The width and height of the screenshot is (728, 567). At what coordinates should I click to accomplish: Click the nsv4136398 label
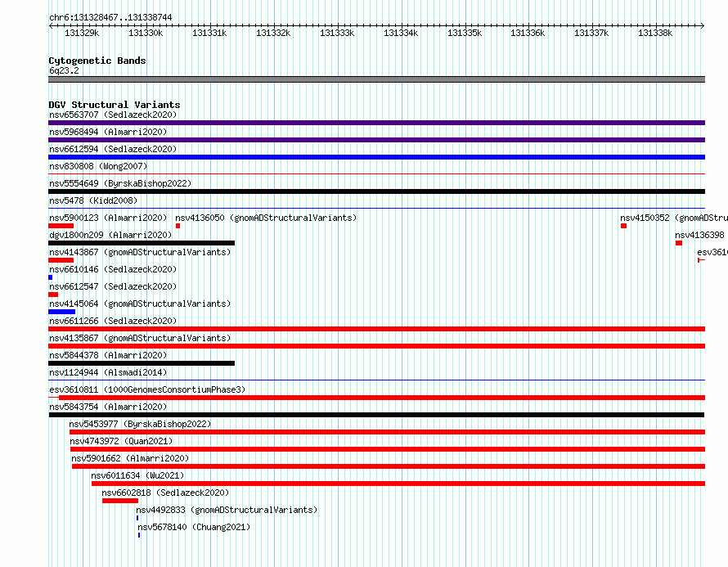tap(699, 235)
